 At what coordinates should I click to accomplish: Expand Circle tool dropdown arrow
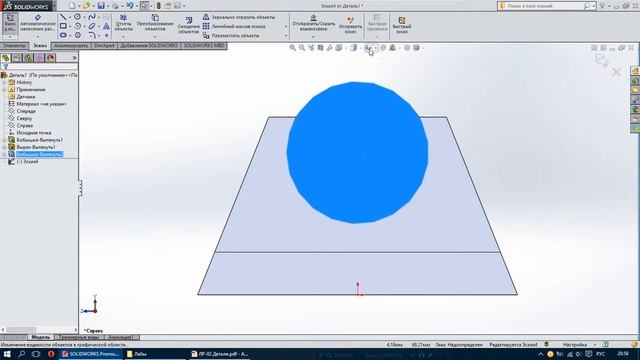84,17
